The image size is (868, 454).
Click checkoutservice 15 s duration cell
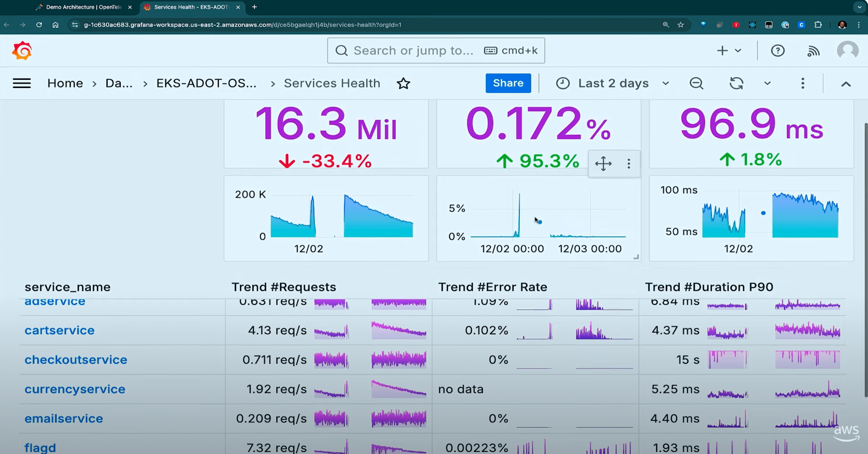pos(742,360)
